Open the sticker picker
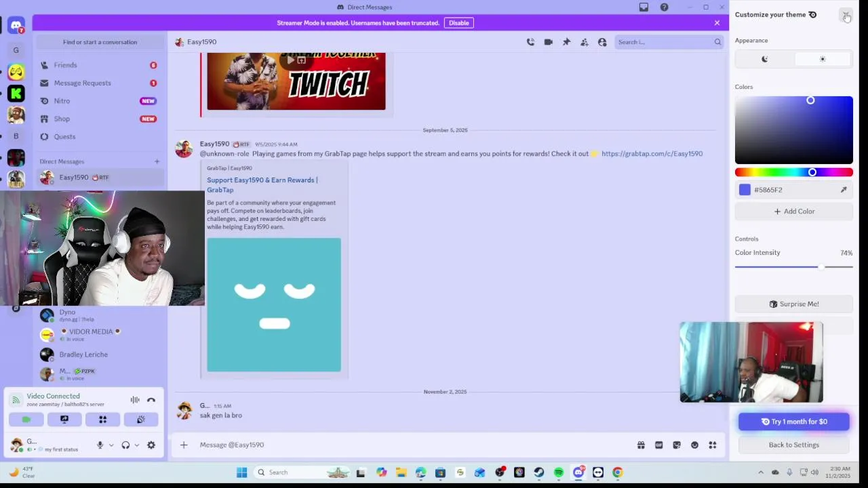The width and height of the screenshot is (868, 488). coord(677,445)
